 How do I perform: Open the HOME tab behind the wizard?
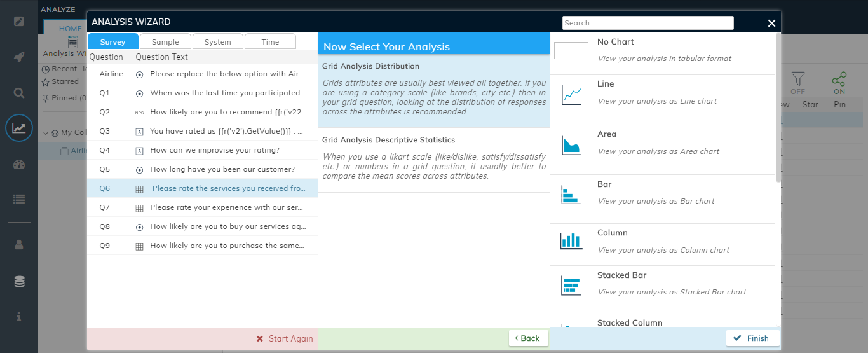70,29
